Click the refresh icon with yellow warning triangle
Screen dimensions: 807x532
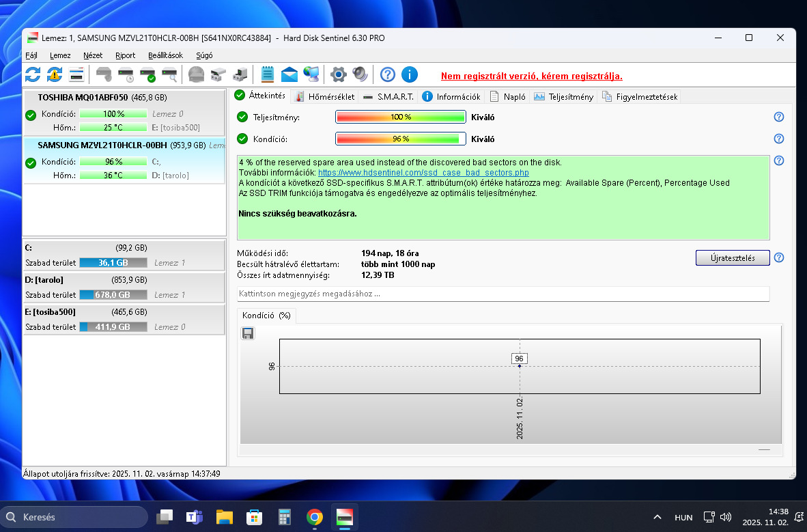pyautogui.click(x=55, y=74)
